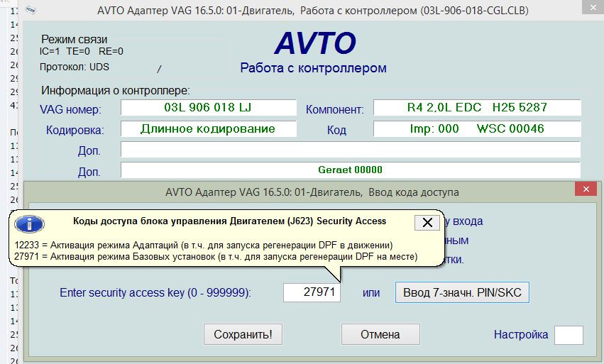604x364 pixels.
Task: Click the 'Enter security access key (0 - 999999):' label
Action: (155, 293)
